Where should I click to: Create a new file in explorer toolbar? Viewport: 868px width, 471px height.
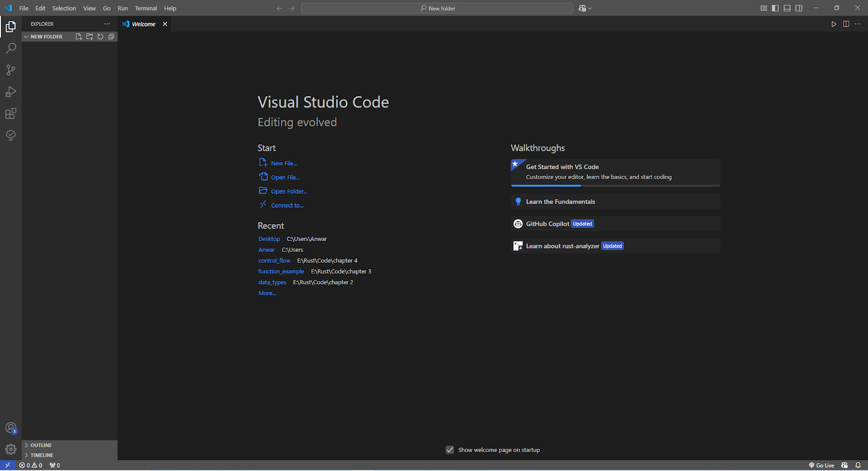(x=79, y=37)
